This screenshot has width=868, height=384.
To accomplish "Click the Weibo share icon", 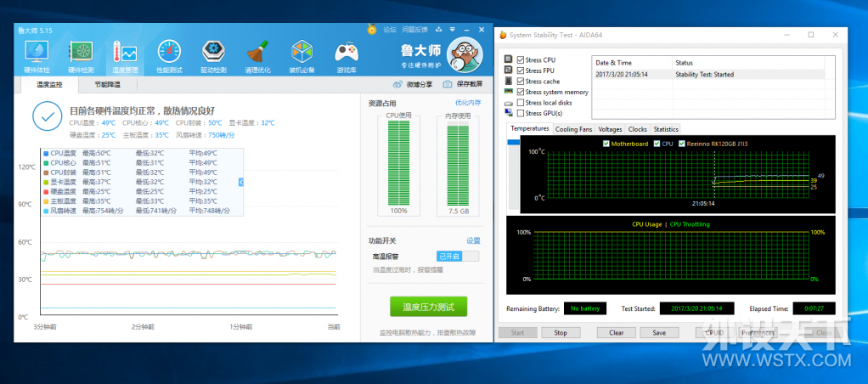I will click(x=398, y=84).
